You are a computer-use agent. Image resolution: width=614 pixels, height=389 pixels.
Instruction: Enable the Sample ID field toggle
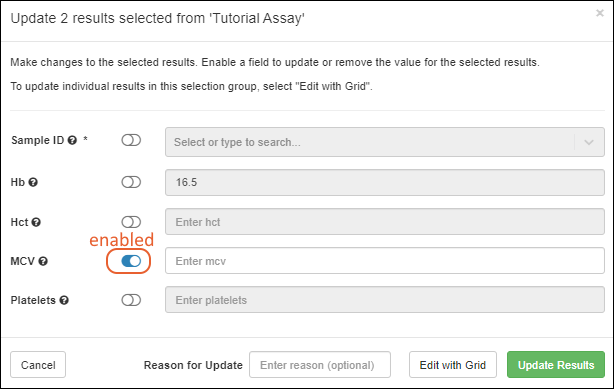pos(131,140)
